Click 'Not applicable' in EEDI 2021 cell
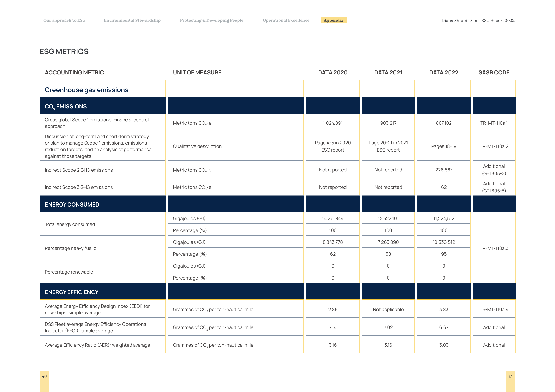Screen dimensions: 555x392 388,310
